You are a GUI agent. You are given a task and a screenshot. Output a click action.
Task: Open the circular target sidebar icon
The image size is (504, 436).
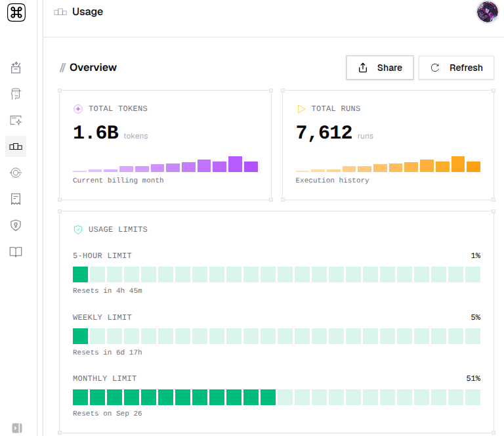coord(16,173)
